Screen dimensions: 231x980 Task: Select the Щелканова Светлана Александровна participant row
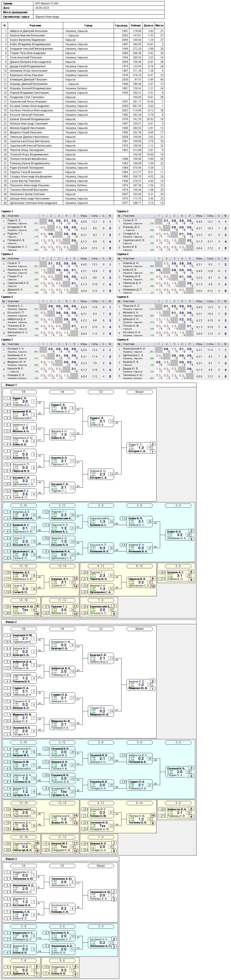click(83, 203)
